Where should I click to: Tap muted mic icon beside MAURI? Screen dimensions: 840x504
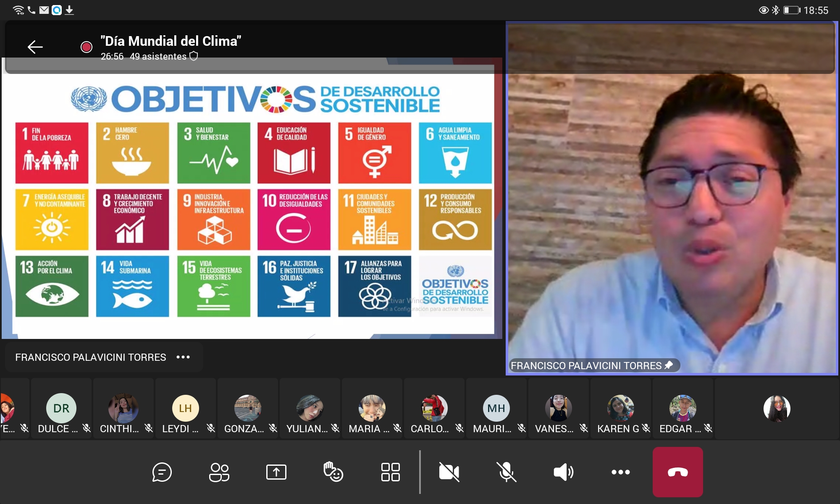coord(522,428)
